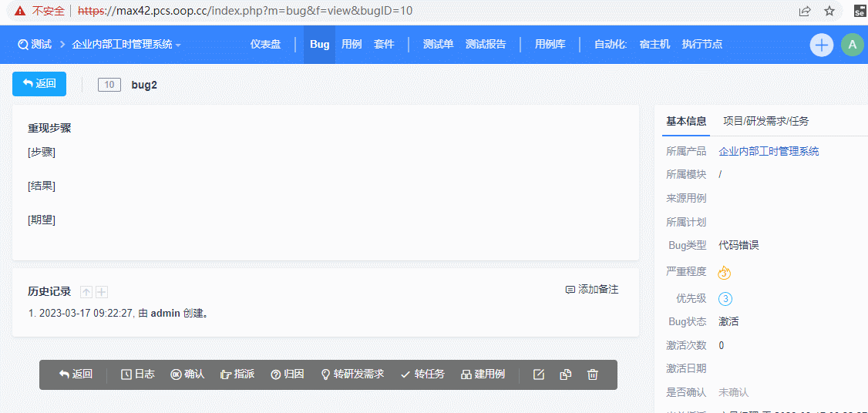
Task: Open the 用例库 tab
Action: (x=550, y=45)
